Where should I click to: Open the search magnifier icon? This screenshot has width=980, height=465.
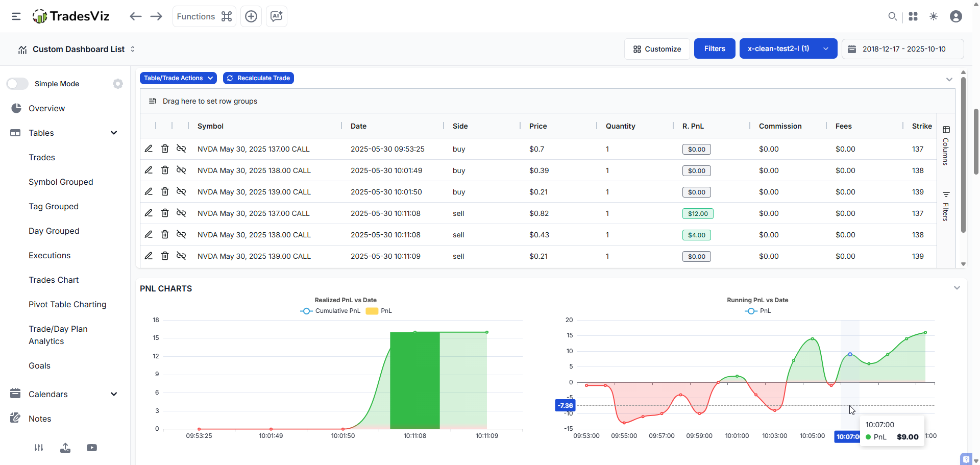[x=892, y=16]
